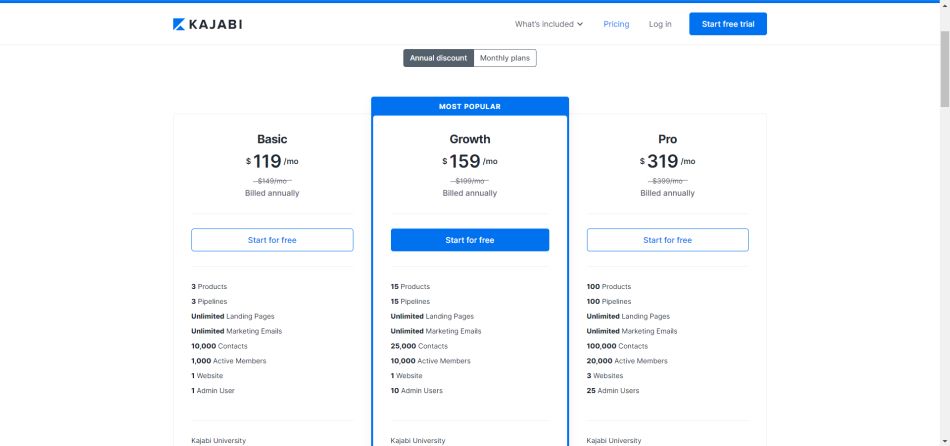The height and width of the screenshot is (446, 950).
Task: Click the 15 Products feature line
Action: [x=410, y=287]
